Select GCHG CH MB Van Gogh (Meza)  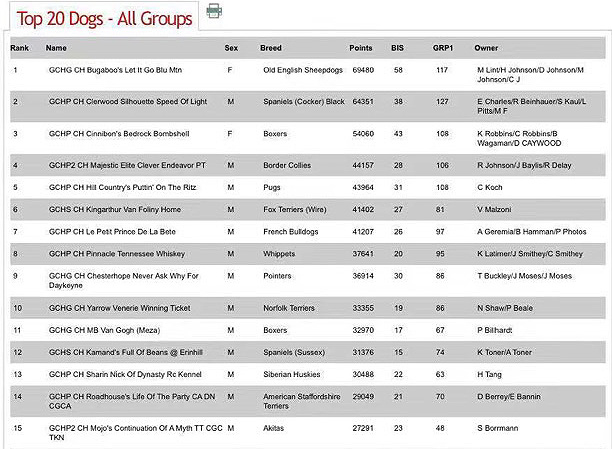[x=105, y=330]
